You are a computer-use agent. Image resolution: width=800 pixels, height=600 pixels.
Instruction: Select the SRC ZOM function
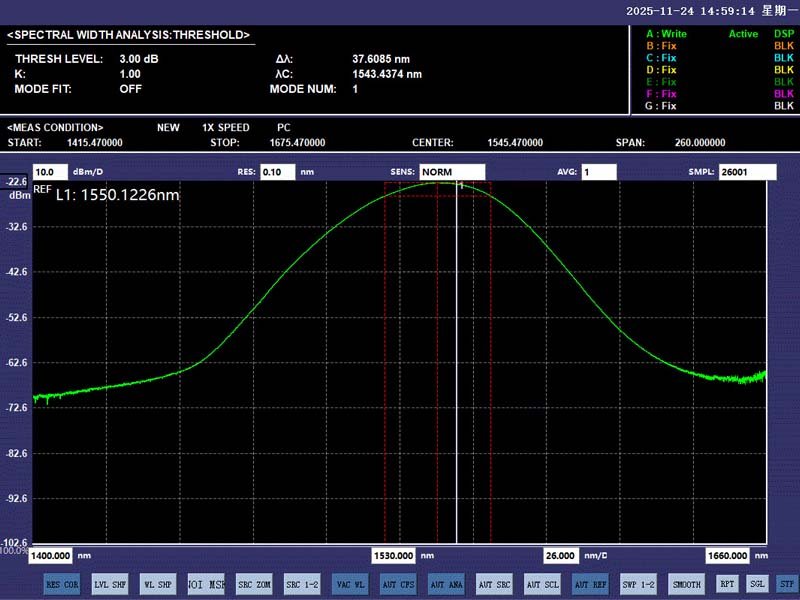[x=254, y=584]
